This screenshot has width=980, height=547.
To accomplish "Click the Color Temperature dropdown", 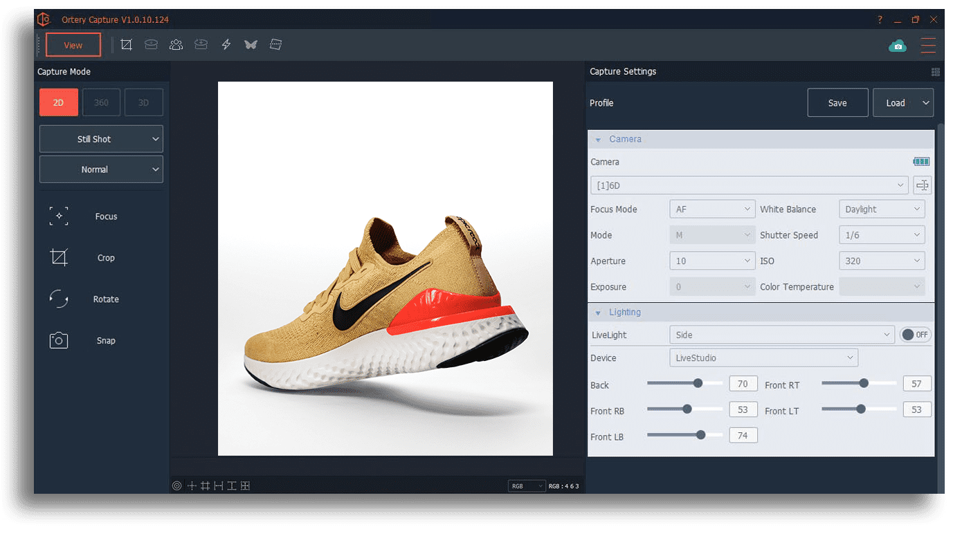I will (882, 286).
